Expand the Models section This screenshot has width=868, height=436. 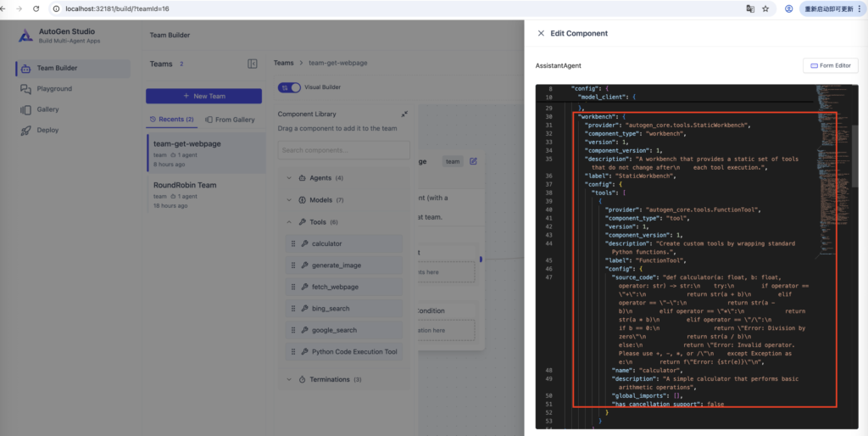point(288,200)
